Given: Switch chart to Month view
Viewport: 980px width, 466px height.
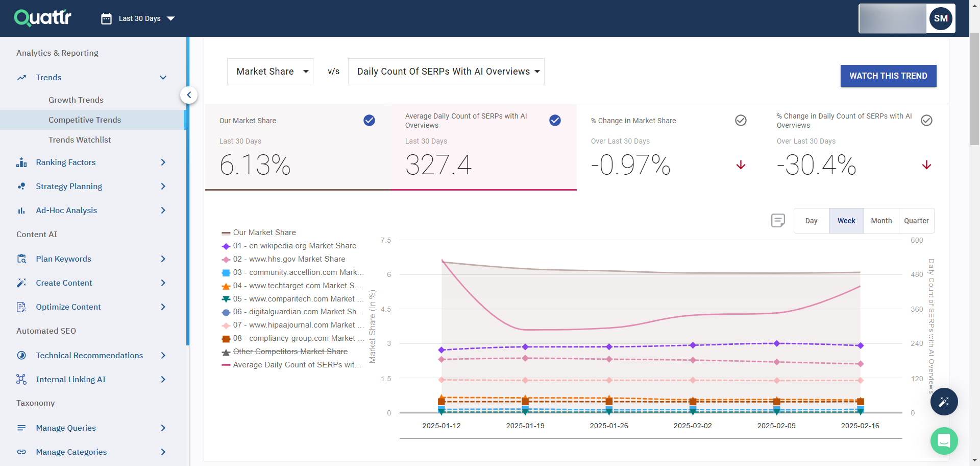Looking at the screenshot, I should coord(881,221).
